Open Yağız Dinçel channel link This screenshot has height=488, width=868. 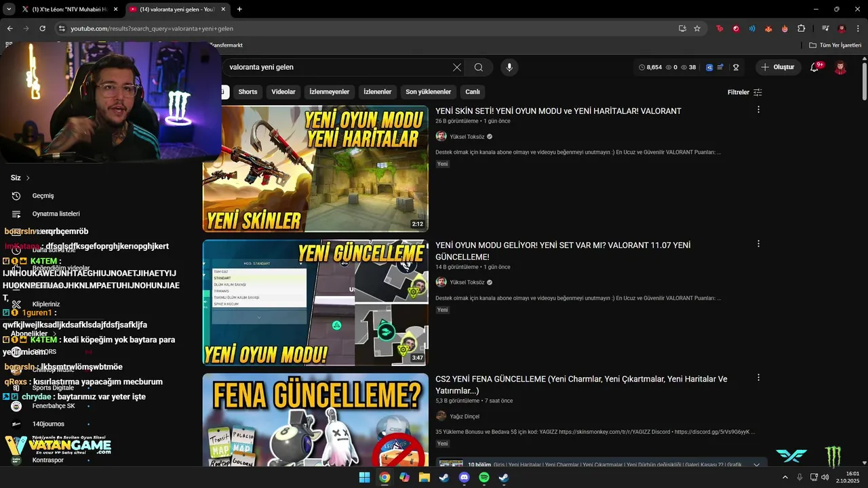click(465, 416)
